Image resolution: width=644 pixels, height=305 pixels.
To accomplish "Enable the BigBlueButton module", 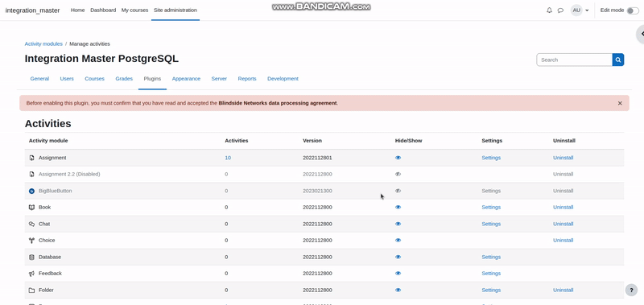I will [x=398, y=191].
